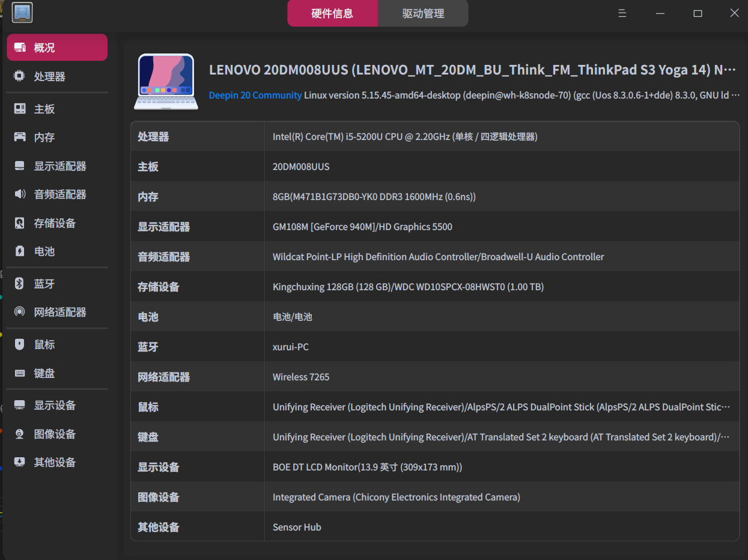Select the 其他设备 row label in the table
This screenshot has width=748, height=560.
(x=159, y=527)
